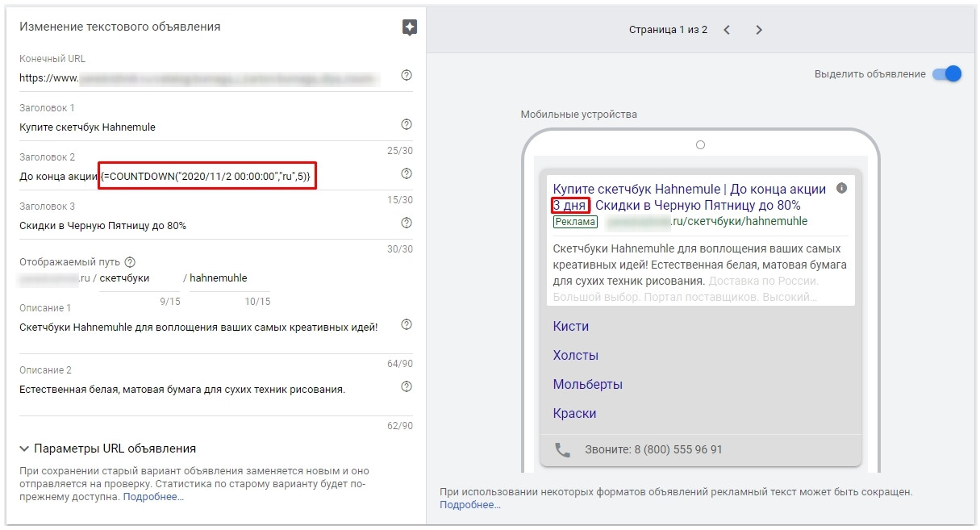Open help icon for Заголовок 1
980x530 pixels.
point(407,124)
